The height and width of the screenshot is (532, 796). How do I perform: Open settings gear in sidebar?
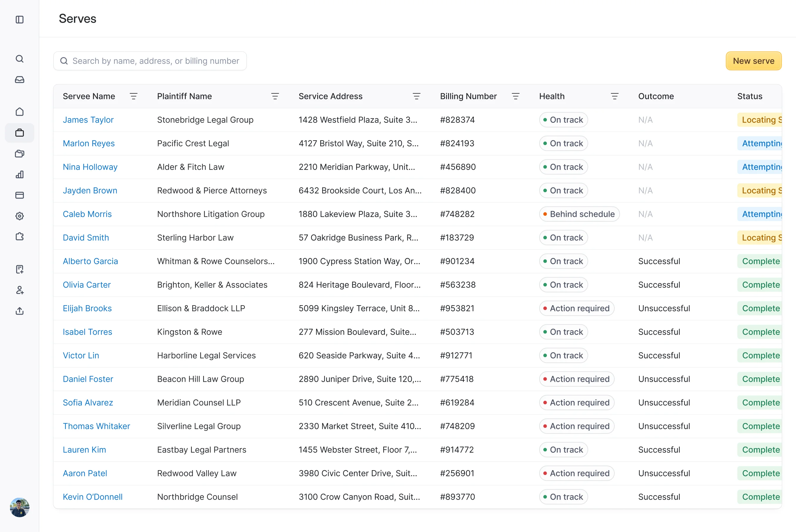pos(20,216)
